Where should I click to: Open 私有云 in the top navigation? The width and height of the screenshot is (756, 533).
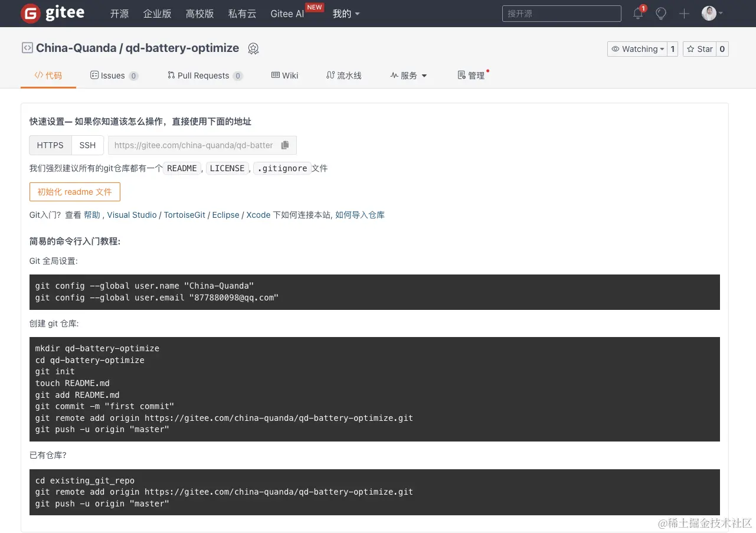pos(242,14)
